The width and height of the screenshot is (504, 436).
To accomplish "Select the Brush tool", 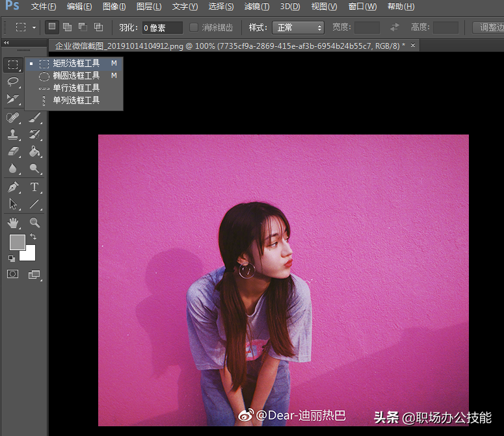I will coord(34,118).
